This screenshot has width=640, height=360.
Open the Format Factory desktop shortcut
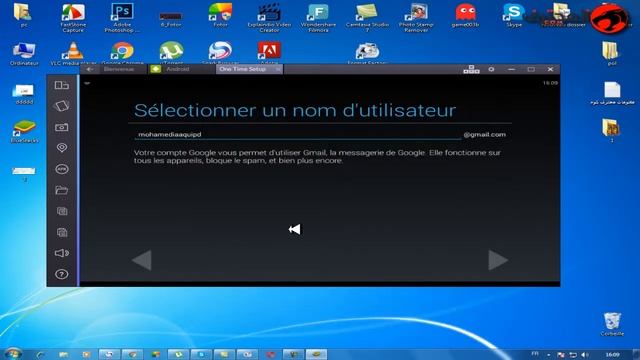pos(367,53)
